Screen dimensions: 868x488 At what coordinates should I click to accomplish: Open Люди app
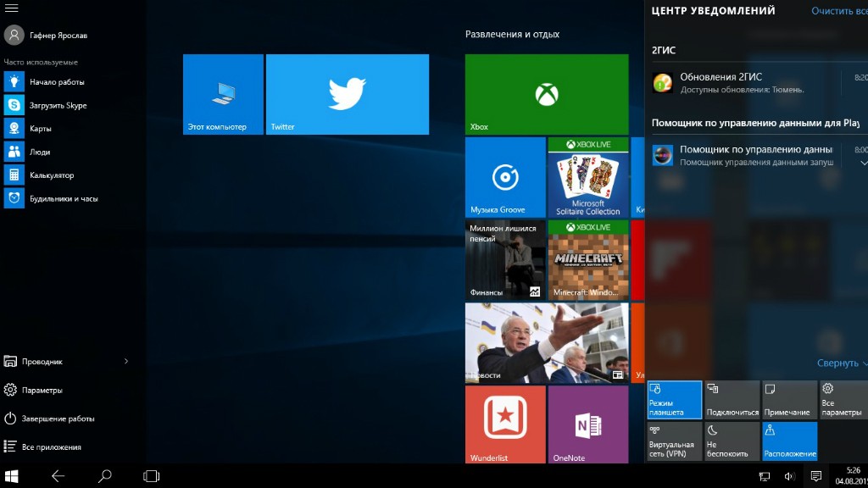tap(27, 152)
